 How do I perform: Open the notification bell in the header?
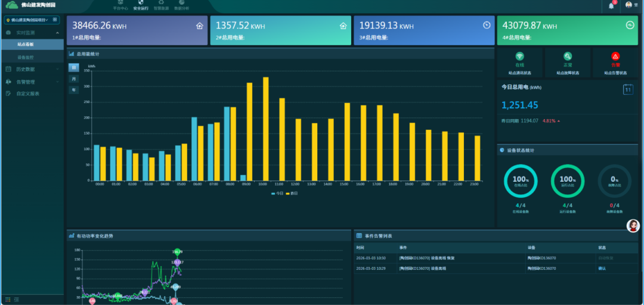tap(611, 5)
